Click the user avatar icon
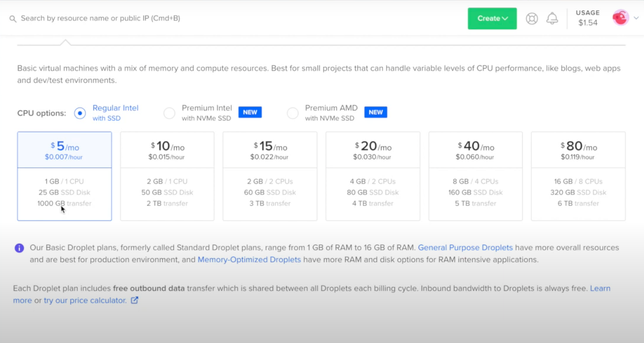The image size is (644, 343). point(620,18)
